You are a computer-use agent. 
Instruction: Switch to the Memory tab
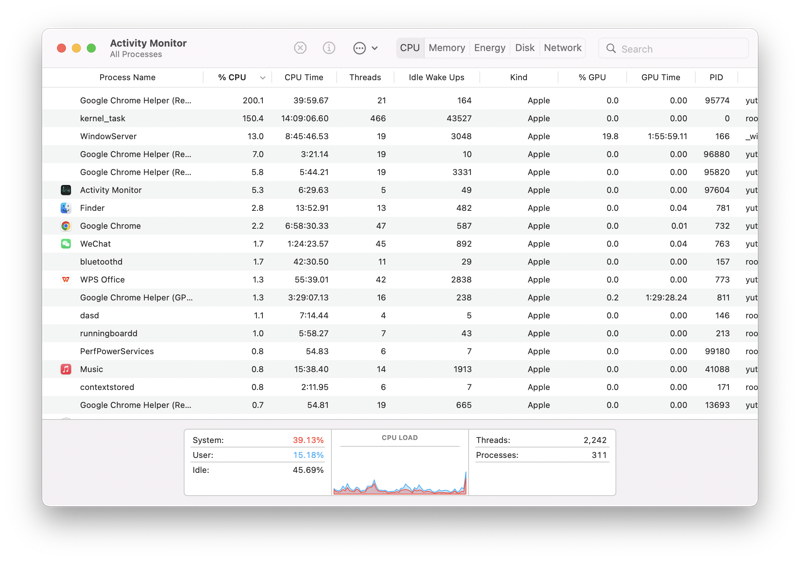[447, 48]
